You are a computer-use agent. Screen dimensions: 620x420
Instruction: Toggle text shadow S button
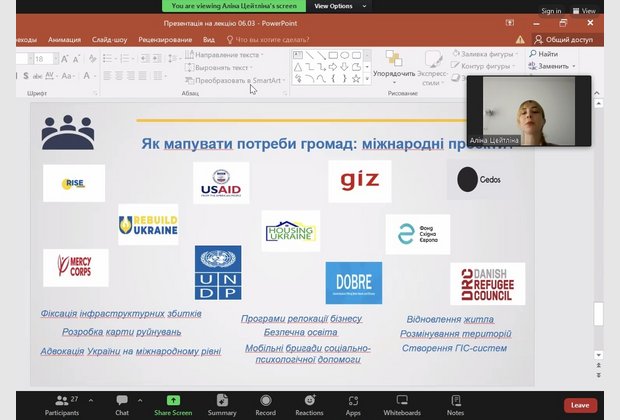coord(26,76)
